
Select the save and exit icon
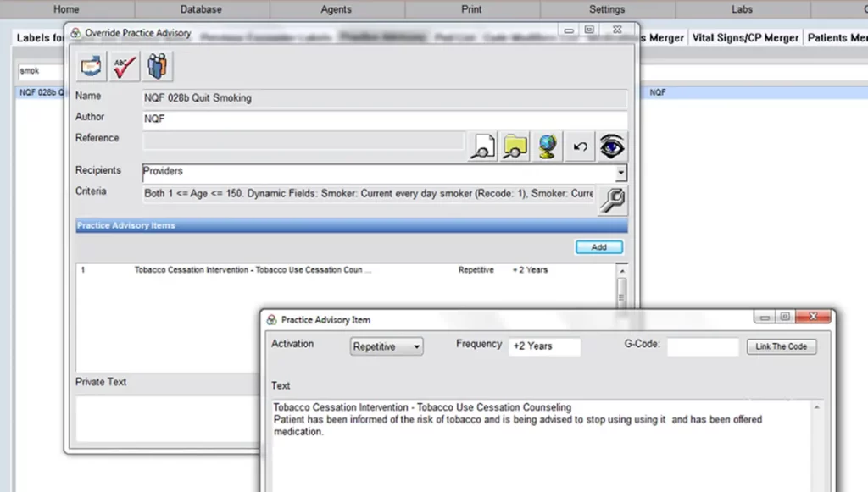pyautogui.click(x=90, y=64)
